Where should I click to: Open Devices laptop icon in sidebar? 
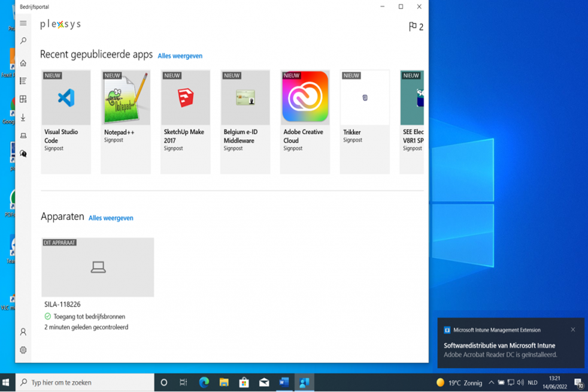[x=23, y=136]
